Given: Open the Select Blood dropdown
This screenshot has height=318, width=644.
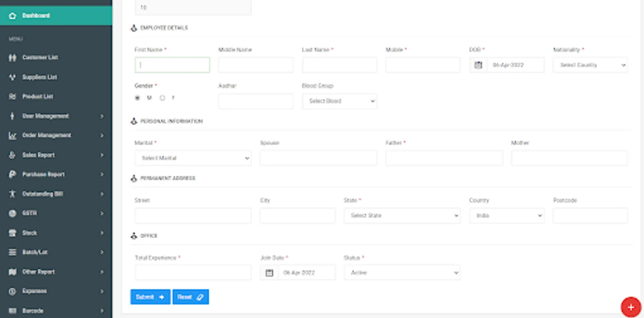Looking at the screenshot, I should [x=339, y=101].
